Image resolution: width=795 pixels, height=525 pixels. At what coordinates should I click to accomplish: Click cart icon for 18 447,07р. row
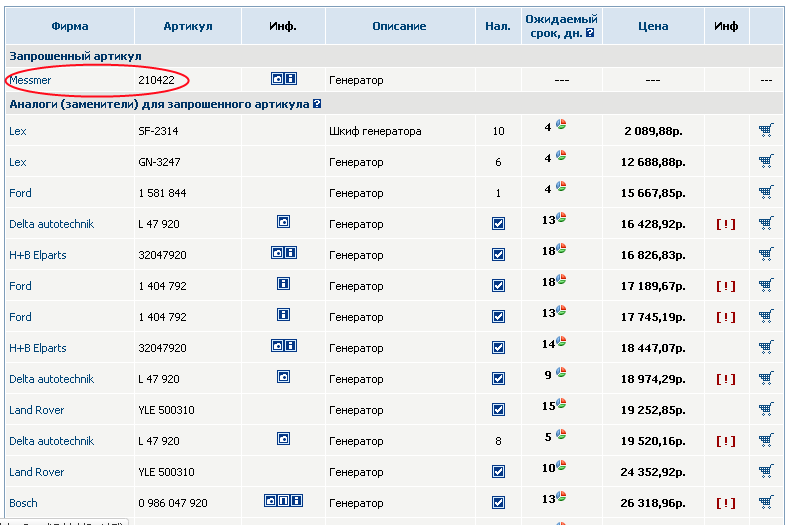(766, 347)
